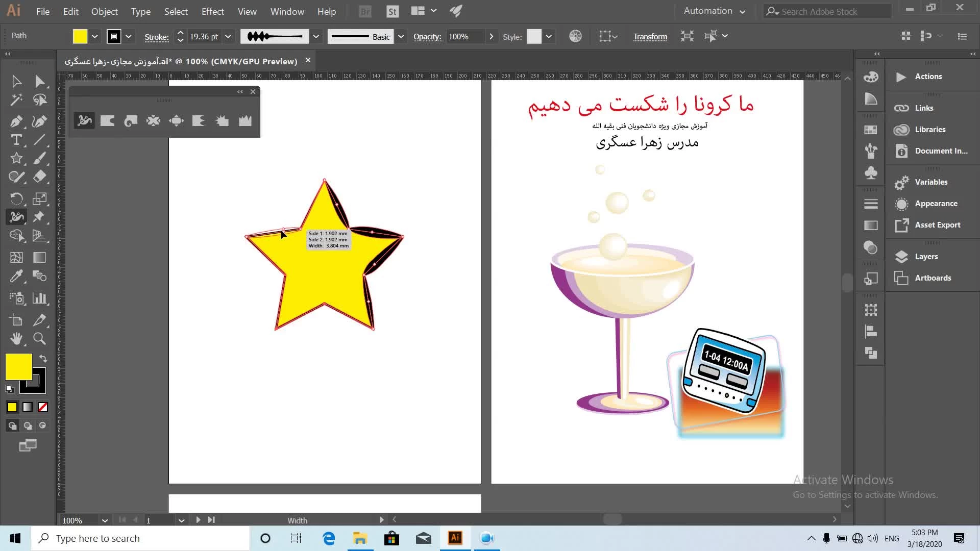
Task: Click the Transform link
Action: tap(650, 37)
